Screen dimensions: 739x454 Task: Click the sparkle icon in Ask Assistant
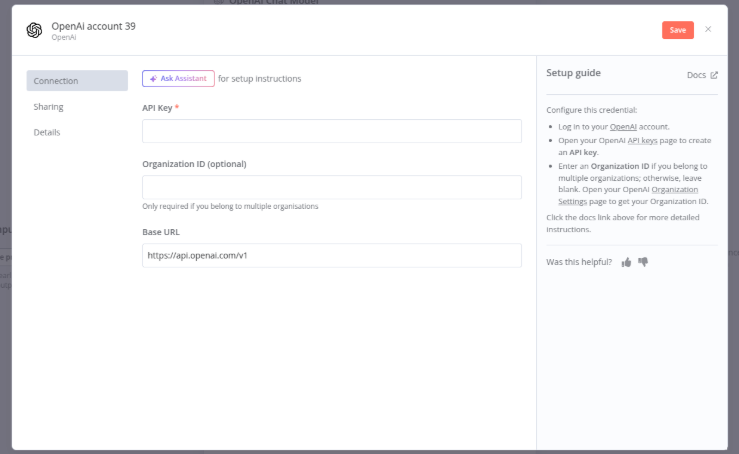pyautogui.click(x=153, y=78)
